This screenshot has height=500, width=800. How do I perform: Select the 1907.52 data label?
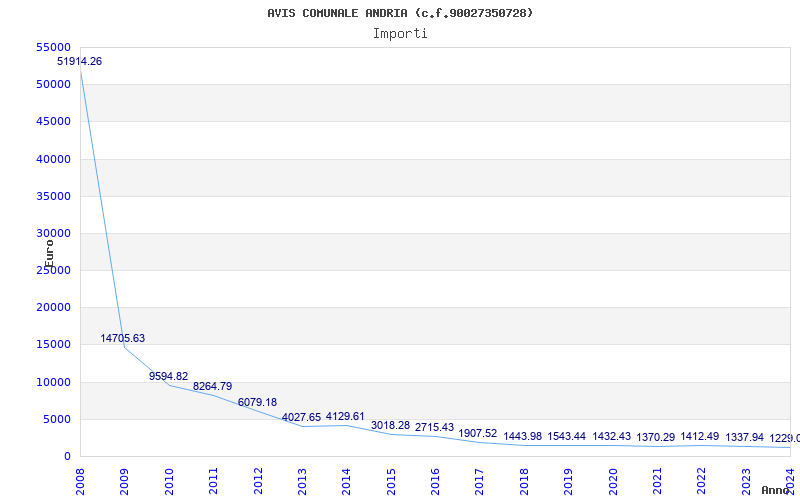pos(478,433)
